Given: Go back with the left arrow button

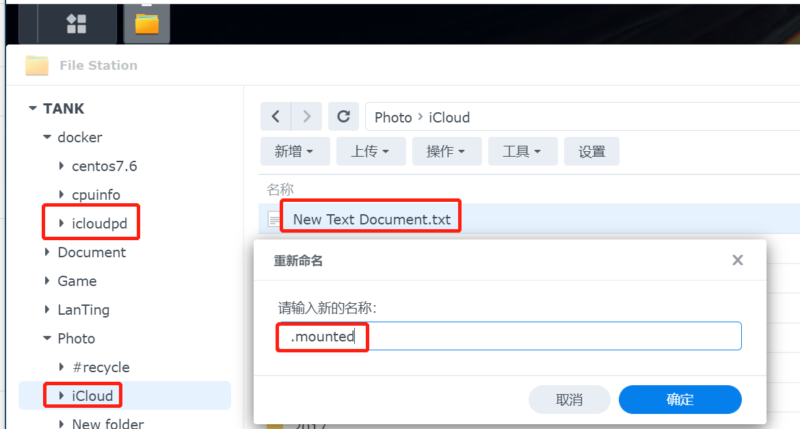Looking at the screenshot, I should point(276,117).
